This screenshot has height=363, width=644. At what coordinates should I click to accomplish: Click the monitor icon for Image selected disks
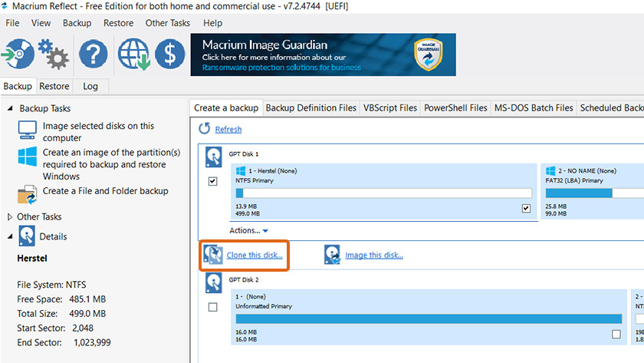[27, 130]
